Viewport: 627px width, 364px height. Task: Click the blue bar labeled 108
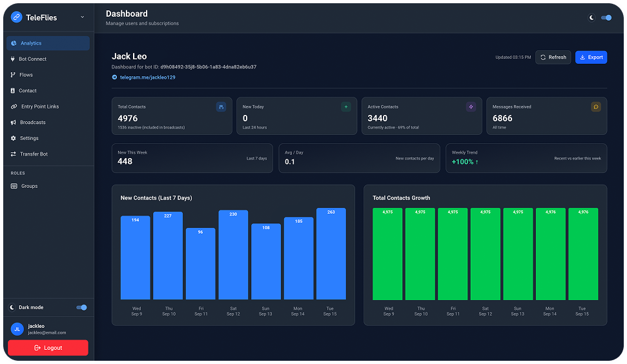pyautogui.click(x=266, y=262)
